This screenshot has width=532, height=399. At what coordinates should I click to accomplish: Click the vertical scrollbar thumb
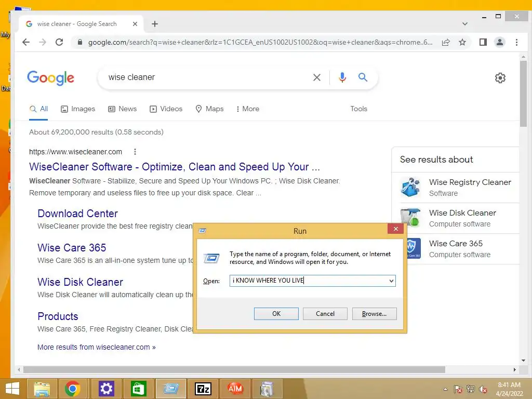pos(523,94)
